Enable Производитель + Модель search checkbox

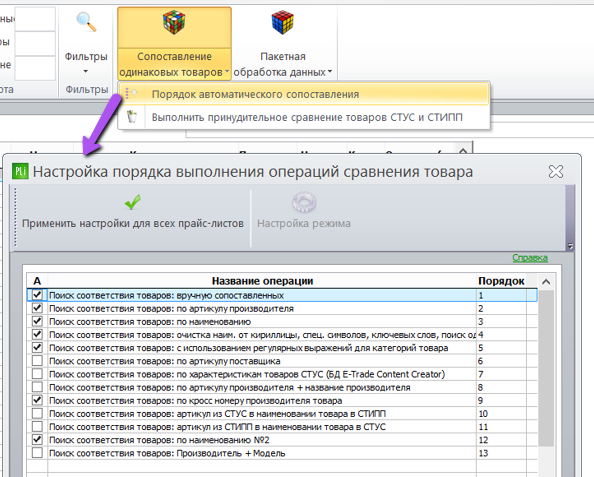[37, 453]
